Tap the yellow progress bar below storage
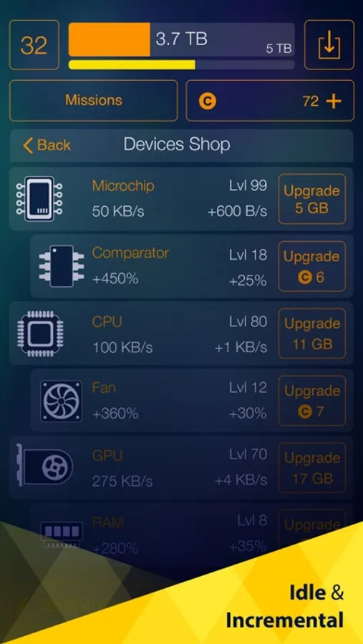363x644 pixels. pos(181,64)
